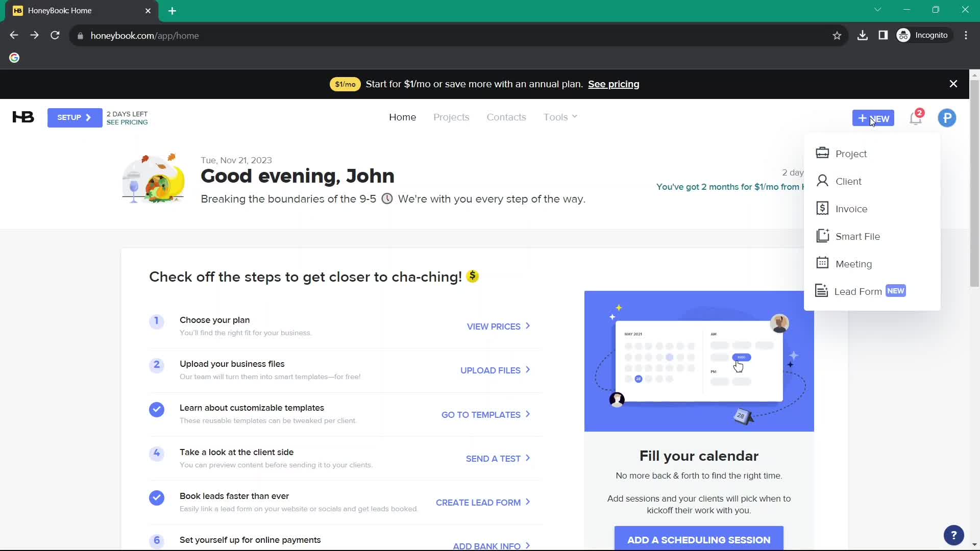Click the tab search chevron in title bar

tap(877, 10)
